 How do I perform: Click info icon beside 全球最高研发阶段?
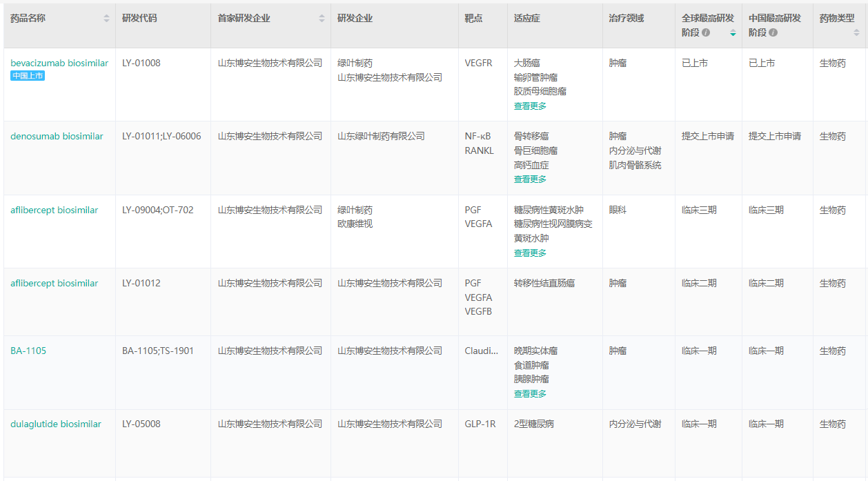click(x=706, y=32)
